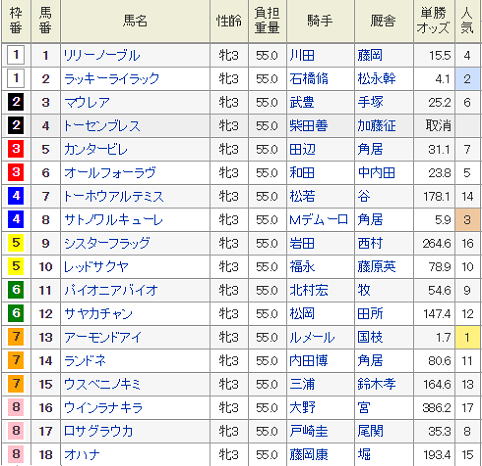Click the 単勝オッズ column header
The image size is (482, 466).
tap(434, 21)
